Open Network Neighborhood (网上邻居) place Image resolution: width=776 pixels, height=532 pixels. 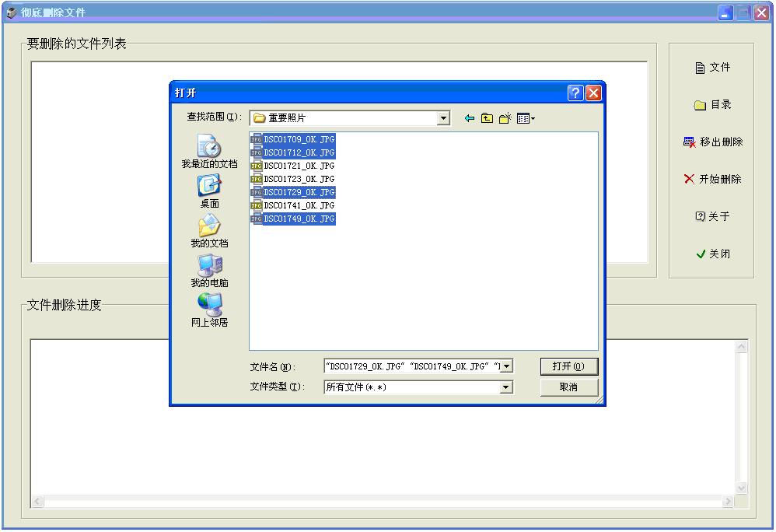209,310
